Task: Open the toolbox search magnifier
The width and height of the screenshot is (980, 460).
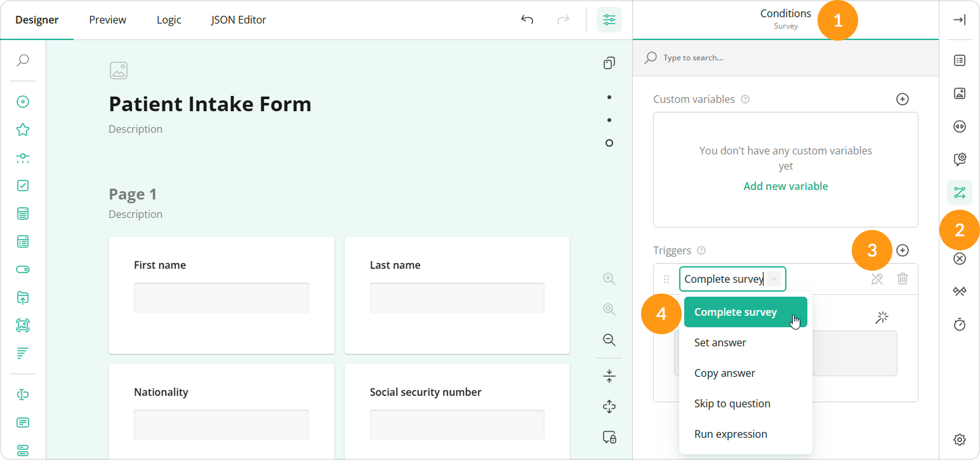Action: click(23, 60)
